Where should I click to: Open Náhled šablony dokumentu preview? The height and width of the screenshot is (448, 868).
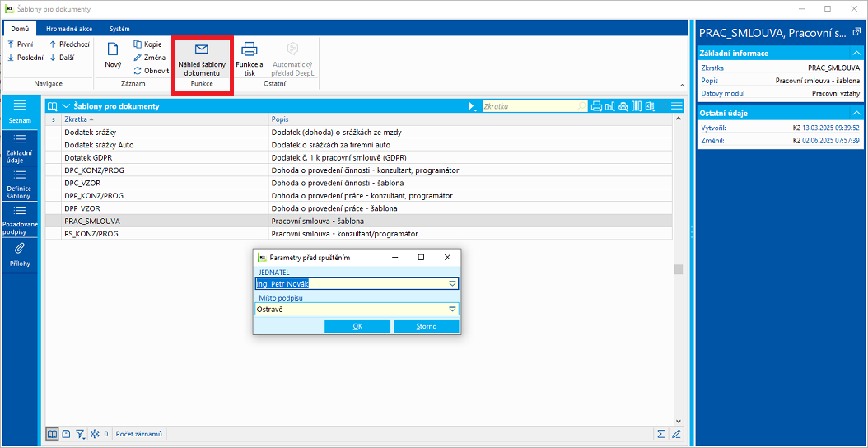pyautogui.click(x=202, y=58)
